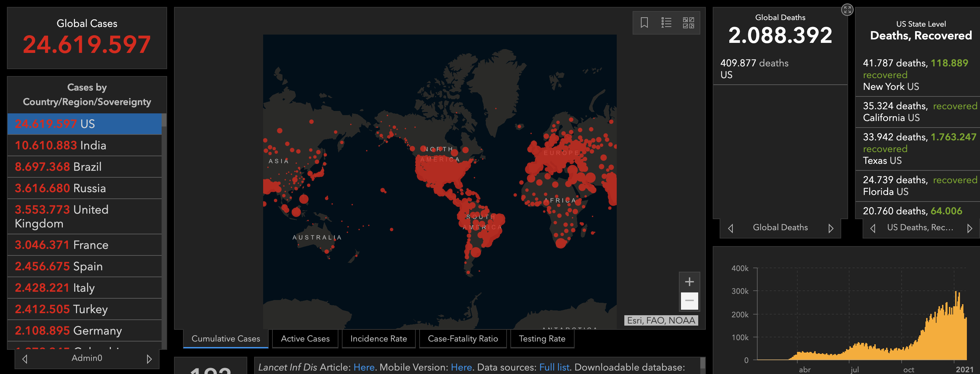Expand Global Deaths panel to fullscreen
The width and height of the screenshot is (980, 374).
tap(847, 10)
